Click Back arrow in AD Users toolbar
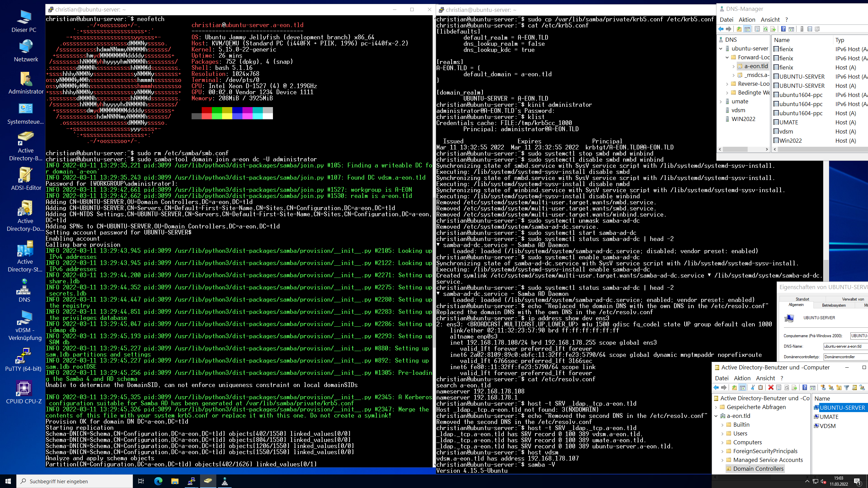Screen dimensions: 868x488 point(716,387)
